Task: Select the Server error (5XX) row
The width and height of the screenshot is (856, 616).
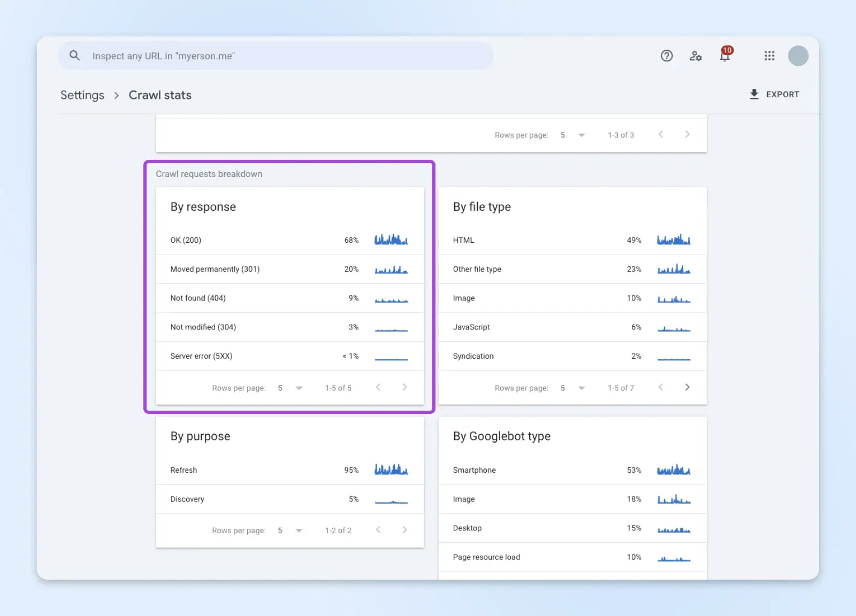Action: click(x=289, y=356)
